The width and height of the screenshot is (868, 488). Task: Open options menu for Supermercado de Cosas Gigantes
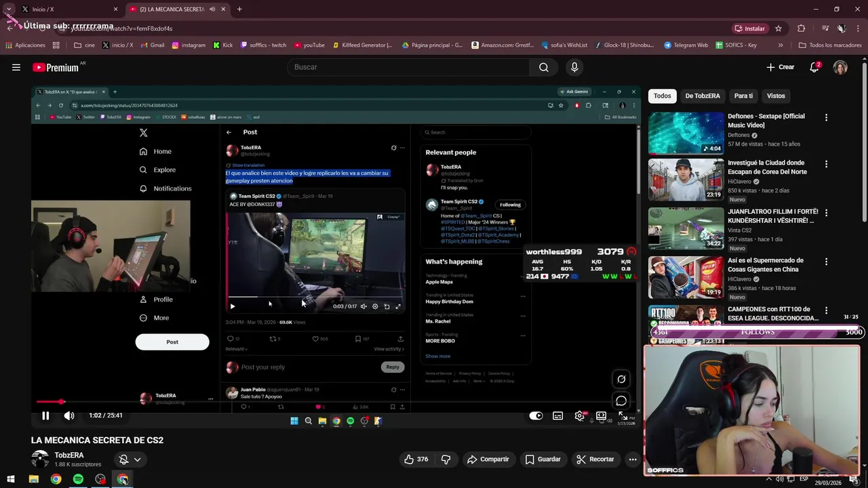[826, 262]
